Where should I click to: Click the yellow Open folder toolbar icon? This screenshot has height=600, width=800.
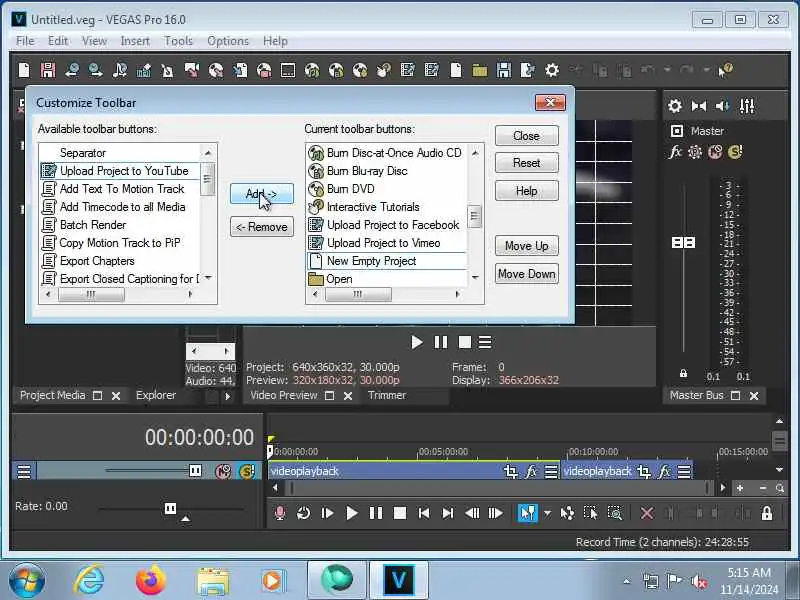click(480, 70)
